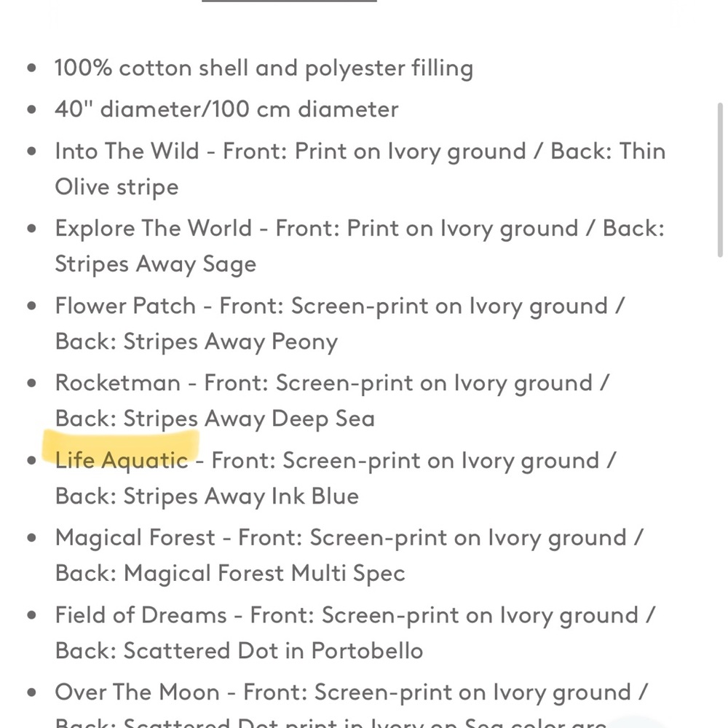The width and height of the screenshot is (728, 728).
Task: Click the 'Flower Patch' pattern name
Action: pos(125,306)
